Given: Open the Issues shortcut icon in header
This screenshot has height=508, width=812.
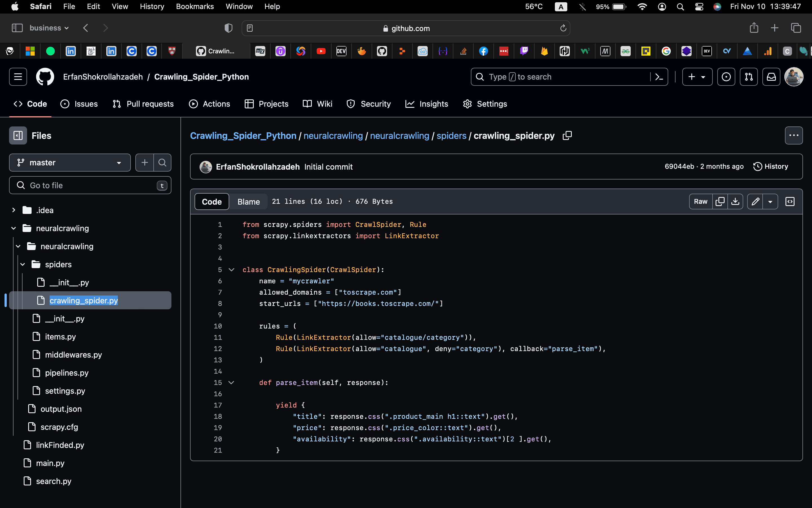Looking at the screenshot, I should tap(726, 77).
